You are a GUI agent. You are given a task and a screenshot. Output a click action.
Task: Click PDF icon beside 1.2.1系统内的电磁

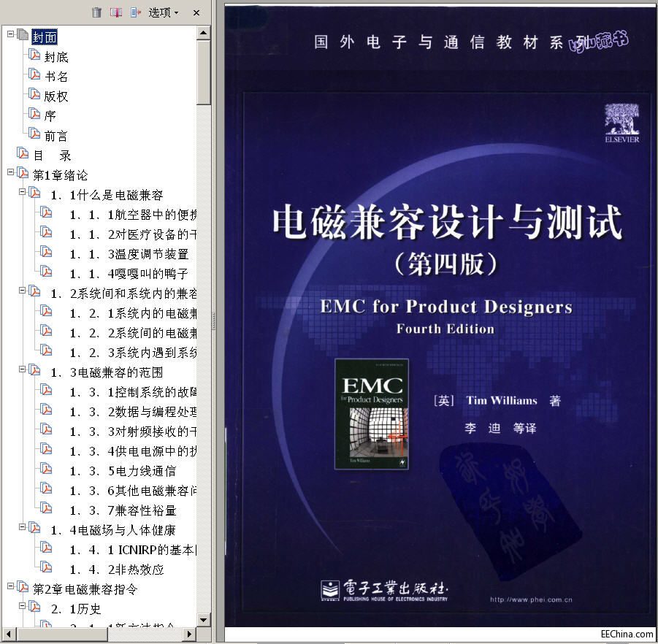point(46,310)
